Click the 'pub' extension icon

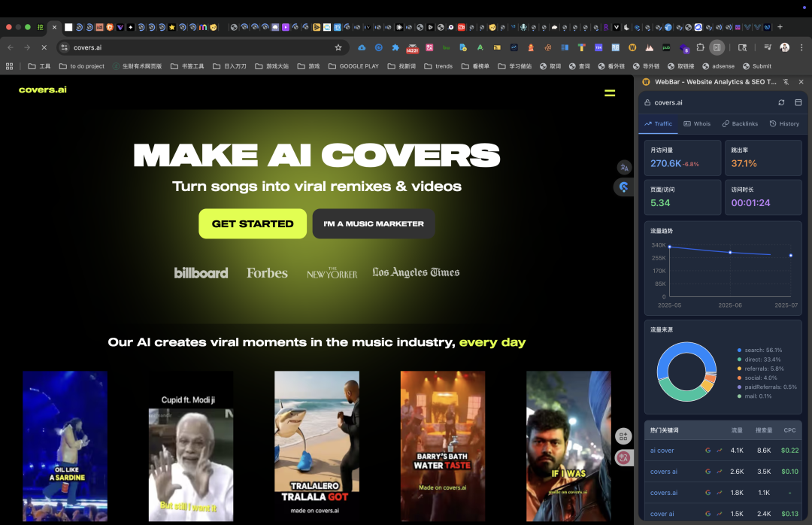pos(666,47)
